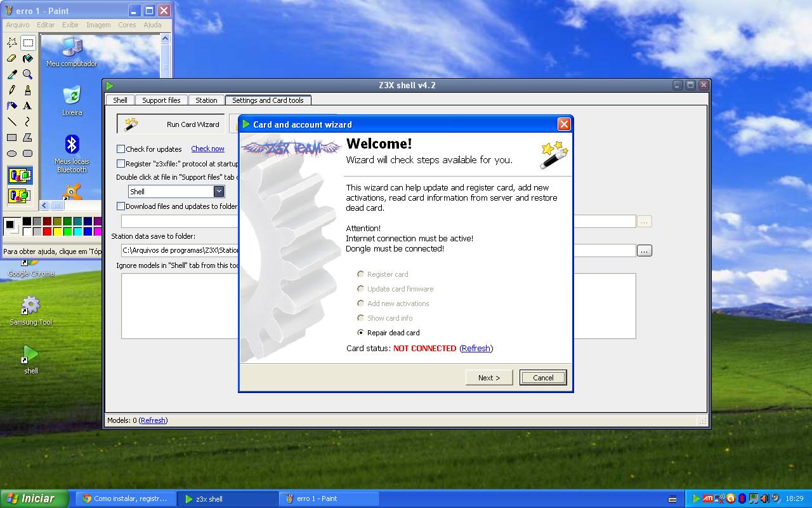This screenshot has height=508, width=812.
Task: Open the Exibir menu in Paint
Action: (70, 25)
